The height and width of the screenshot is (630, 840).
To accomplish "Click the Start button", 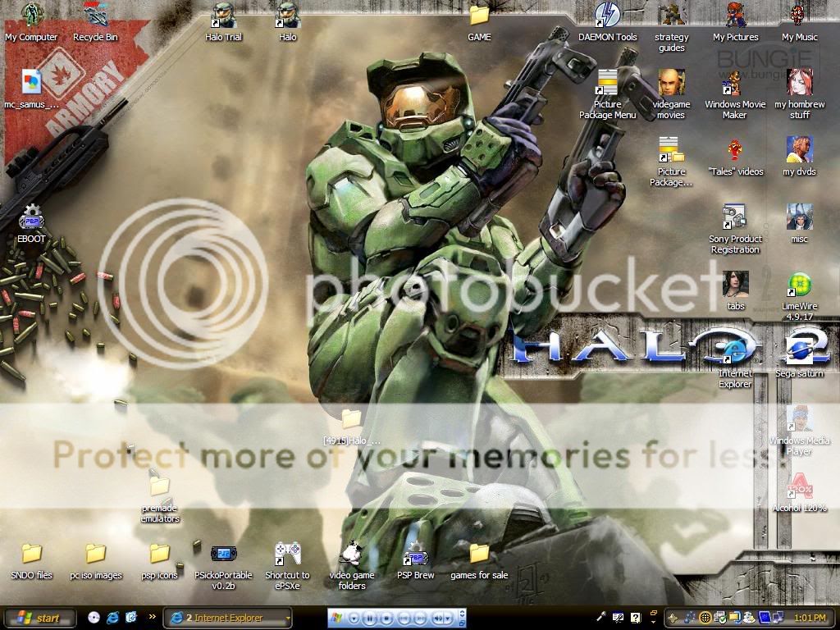I will click(39, 618).
